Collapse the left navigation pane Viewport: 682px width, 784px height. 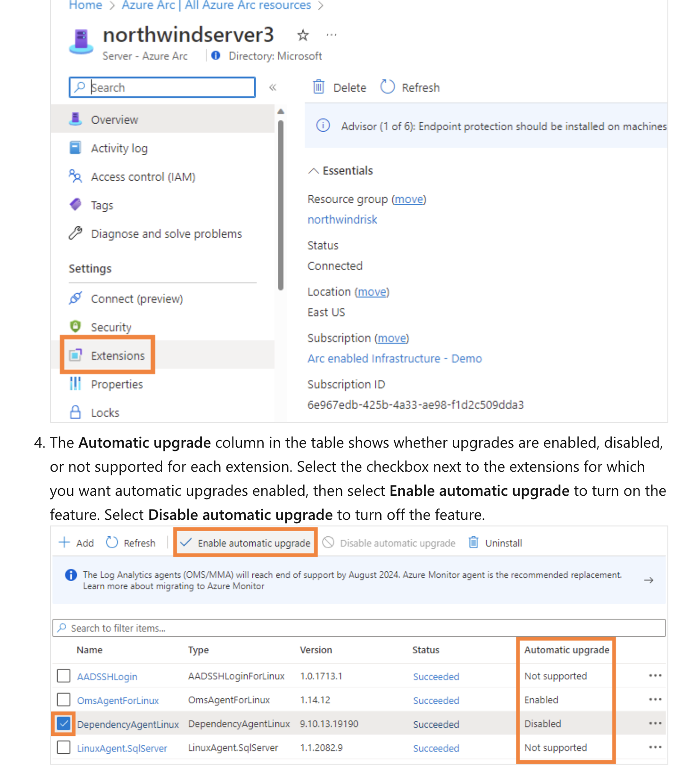click(273, 87)
